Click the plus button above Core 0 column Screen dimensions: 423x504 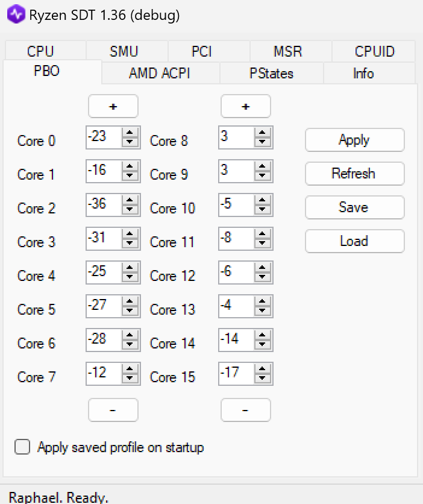click(x=113, y=107)
